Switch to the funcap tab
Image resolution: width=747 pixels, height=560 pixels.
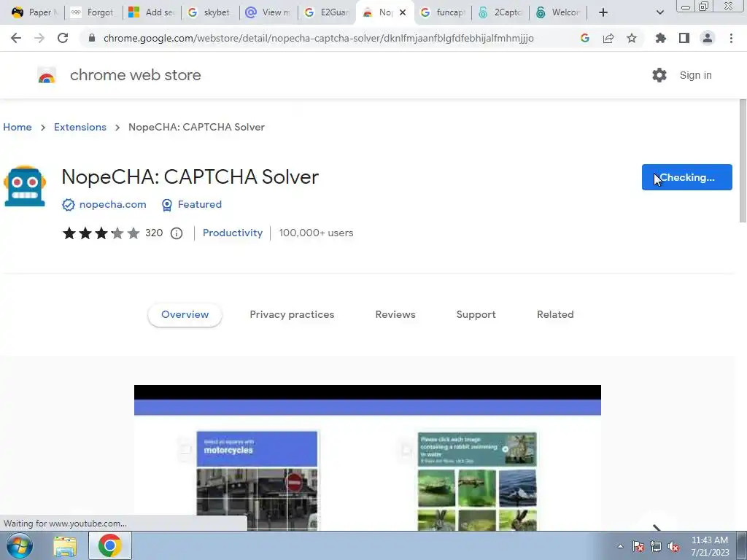pyautogui.click(x=443, y=12)
